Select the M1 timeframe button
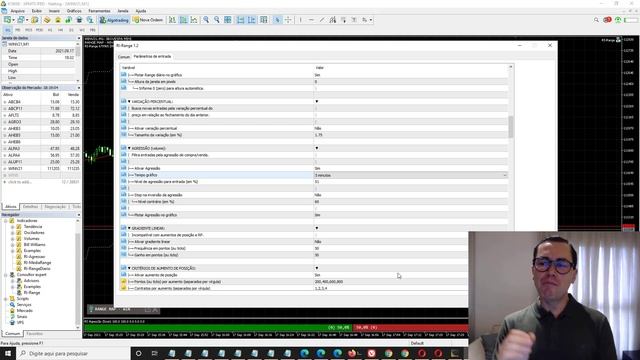 coord(7,30)
